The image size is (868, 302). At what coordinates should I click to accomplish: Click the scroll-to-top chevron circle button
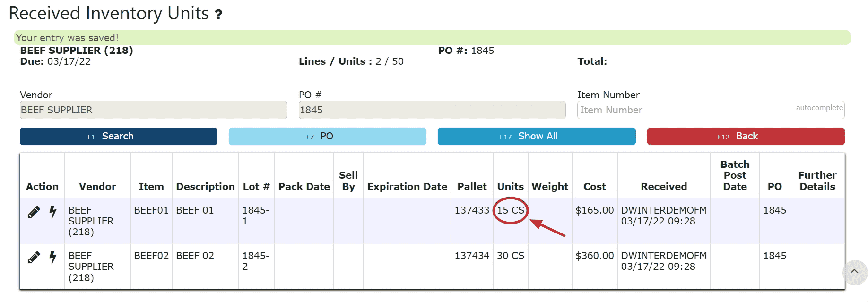point(854,272)
